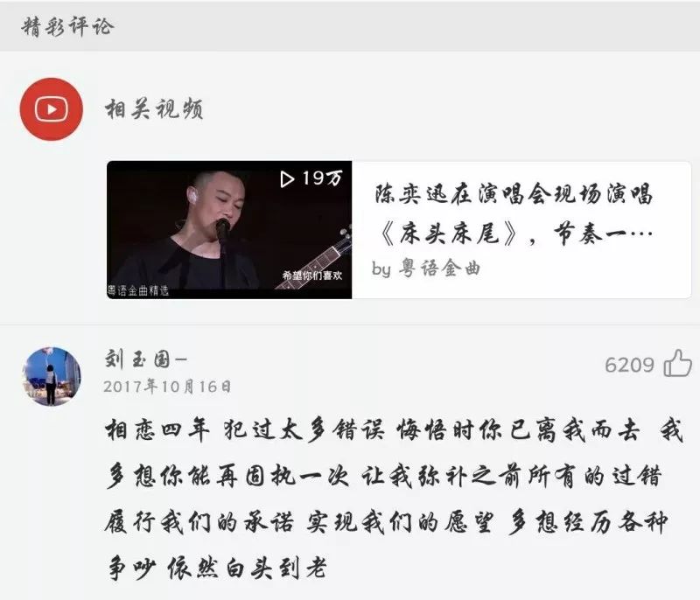The width and height of the screenshot is (700, 600).
Task: Click the last comment line 争吵 依然白头到老
Action: [x=216, y=568]
